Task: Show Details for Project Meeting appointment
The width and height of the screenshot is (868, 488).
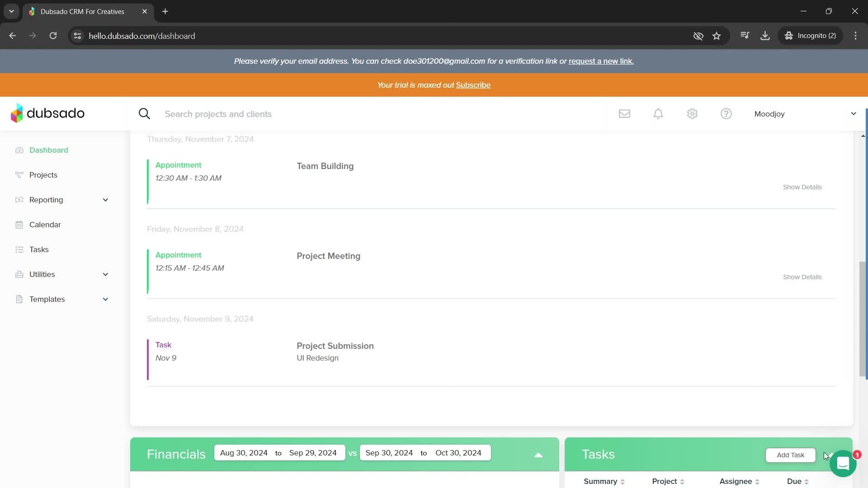Action: coord(802,277)
